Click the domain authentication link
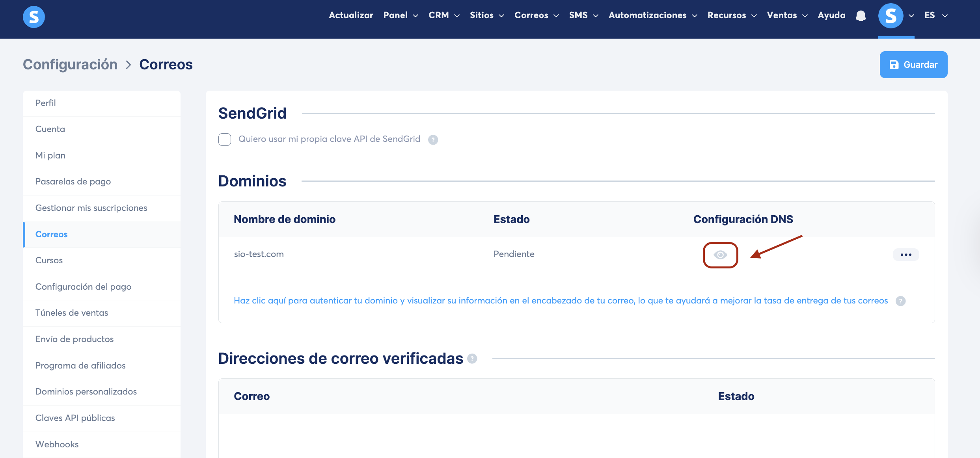980x458 pixels. tap(561, 301)
